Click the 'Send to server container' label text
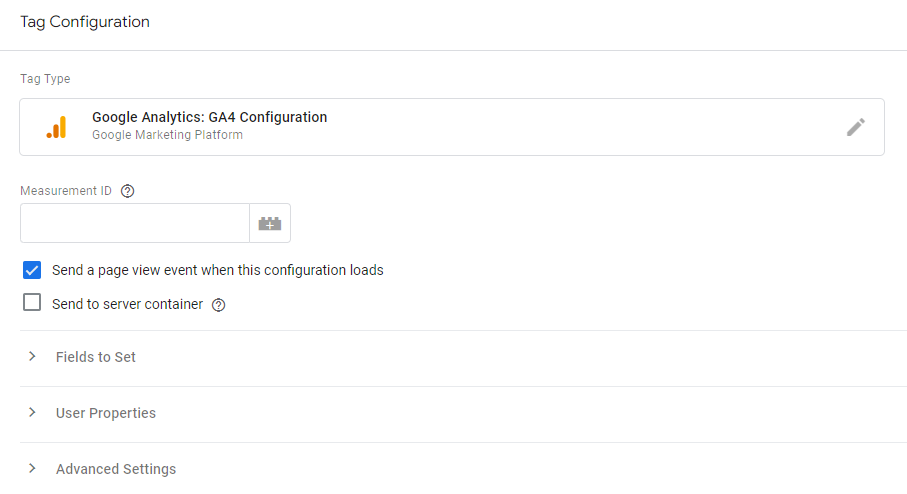907x494 pixels. pos(127,304)
